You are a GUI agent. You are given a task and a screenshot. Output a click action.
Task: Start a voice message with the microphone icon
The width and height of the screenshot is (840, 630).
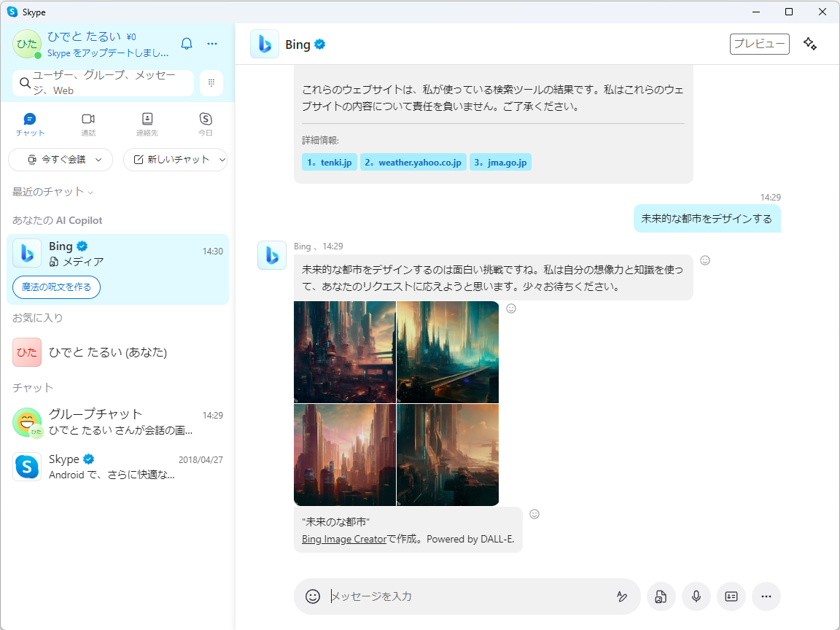point(696,596)
